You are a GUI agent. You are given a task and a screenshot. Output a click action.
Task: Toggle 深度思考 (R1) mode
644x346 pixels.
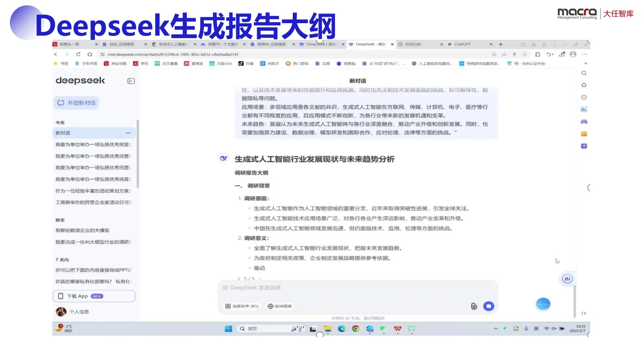241,306
